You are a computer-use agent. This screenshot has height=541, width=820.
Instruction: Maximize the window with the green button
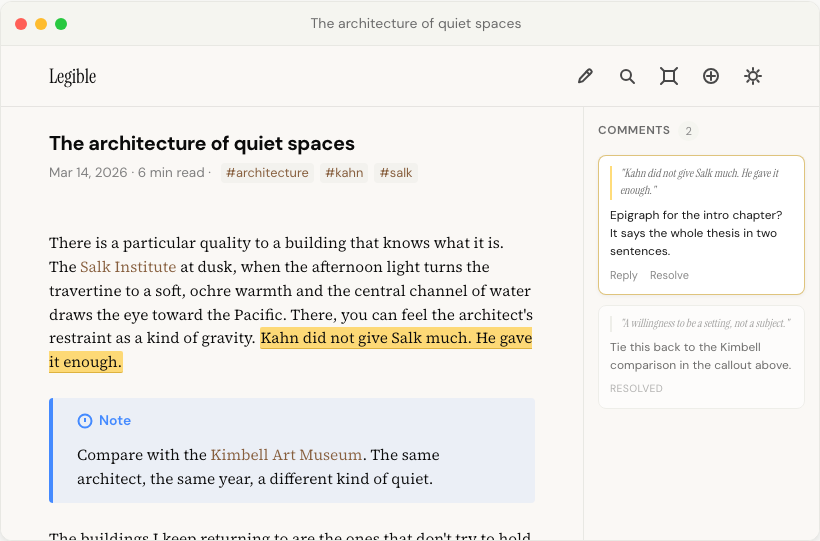[x=61, y=24]
